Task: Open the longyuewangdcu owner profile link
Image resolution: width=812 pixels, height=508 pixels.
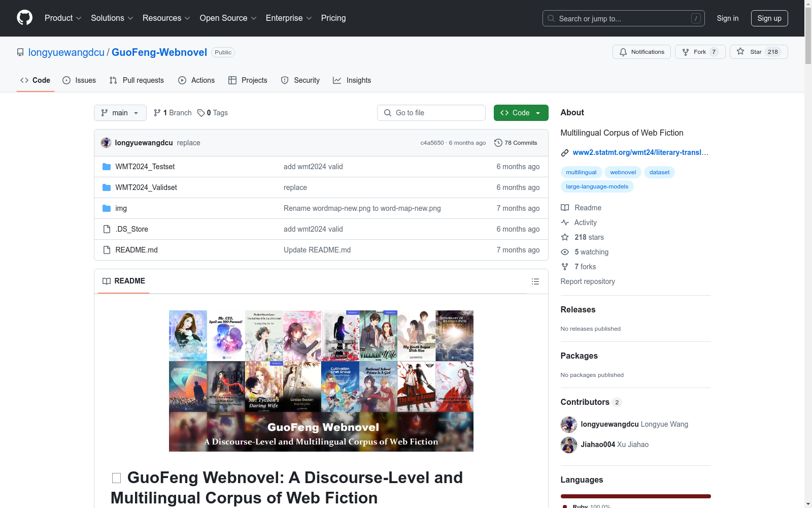Action: coord(66,52)
